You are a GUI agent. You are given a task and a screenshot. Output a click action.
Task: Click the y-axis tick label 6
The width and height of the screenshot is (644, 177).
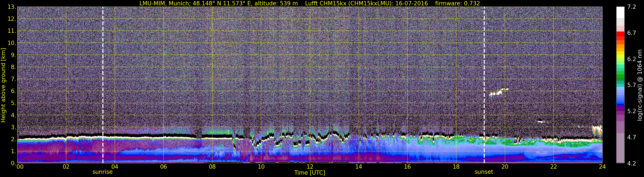(x=13, y=91)
